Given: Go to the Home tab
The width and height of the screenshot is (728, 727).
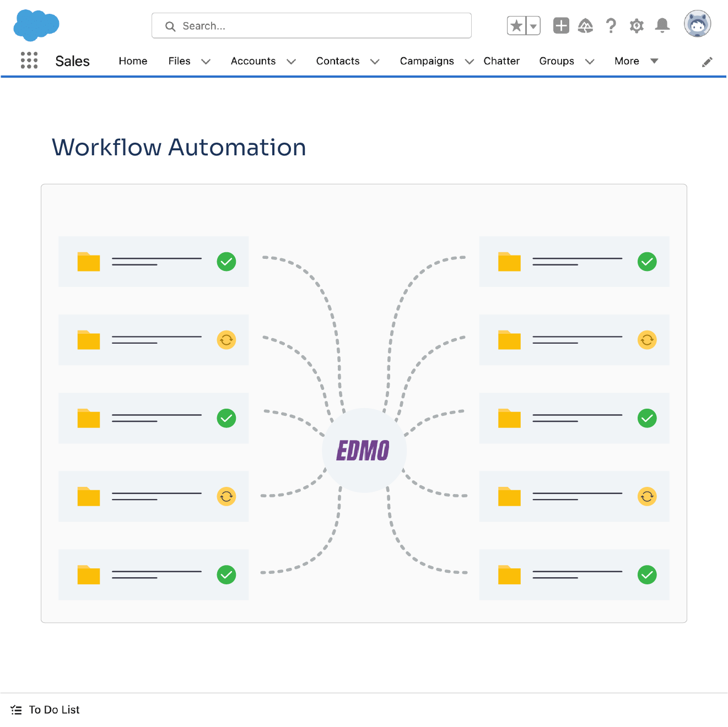Looking at the screenshot, I should tap(133, 61).
